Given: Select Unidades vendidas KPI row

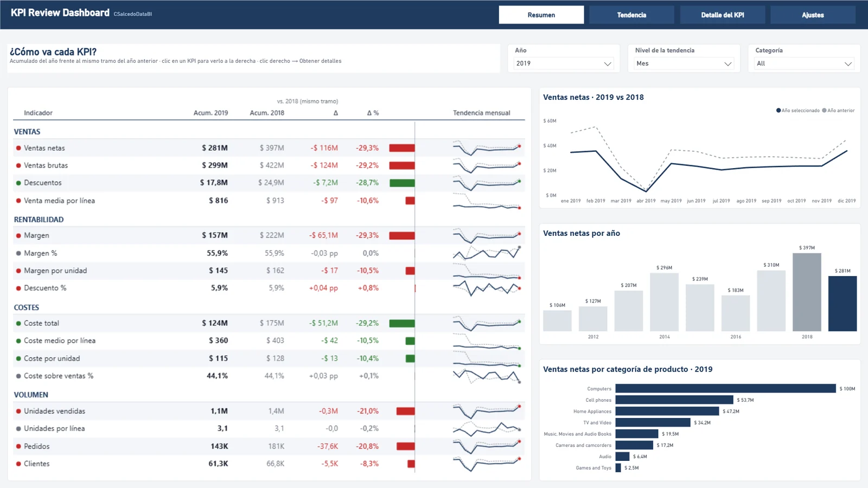Looking at the screenshot, I should click(269, 411).
